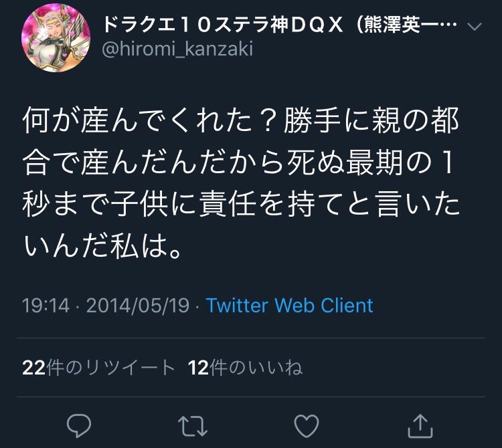
Task: Open the share menu via upload arrow icon
Action: 420,426
